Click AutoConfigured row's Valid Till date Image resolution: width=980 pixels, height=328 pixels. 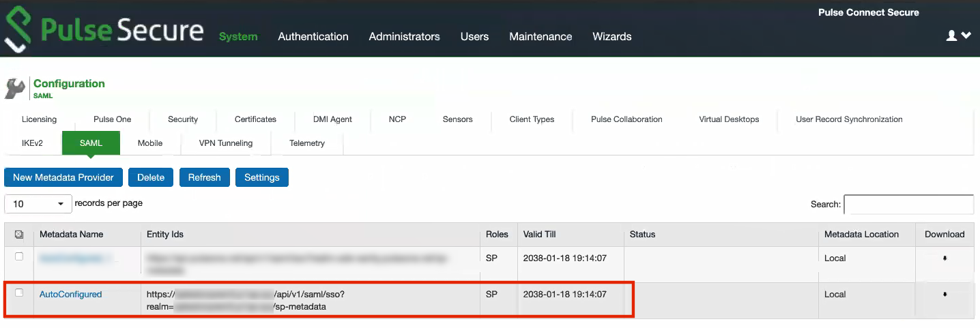(565, 295)
